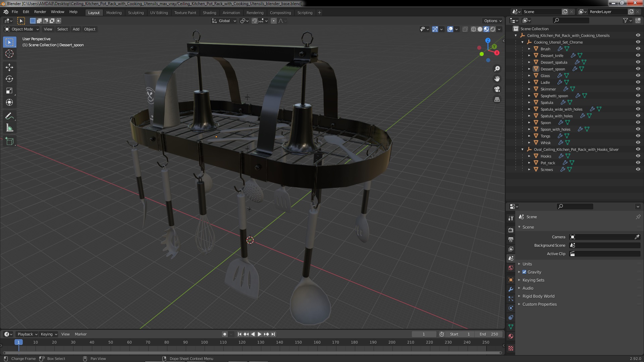Collapse the Oval_Ceiling_Kitchen_Pot_Rack collection
The image size is (644, 362).
522,149
